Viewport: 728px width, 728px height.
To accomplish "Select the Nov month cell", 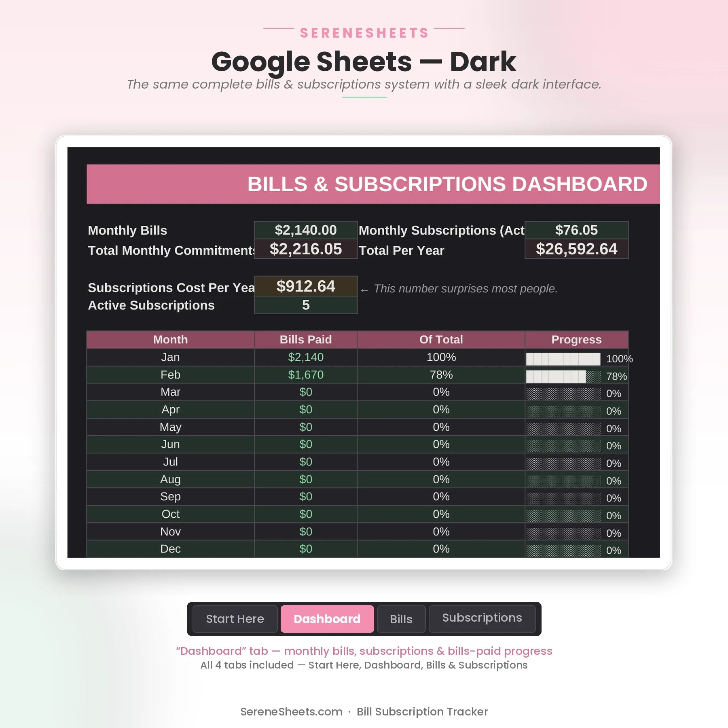I will pyautogui.click(x=170, y=531).
